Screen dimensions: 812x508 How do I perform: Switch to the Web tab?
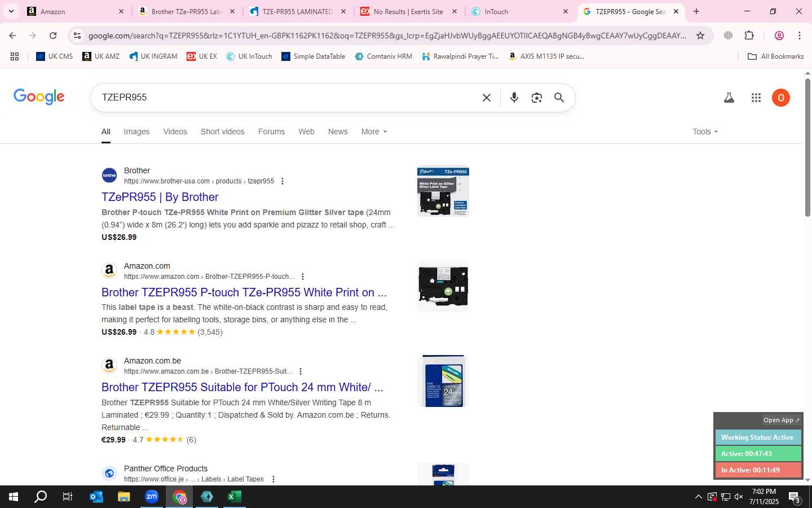tap(306, 132)
